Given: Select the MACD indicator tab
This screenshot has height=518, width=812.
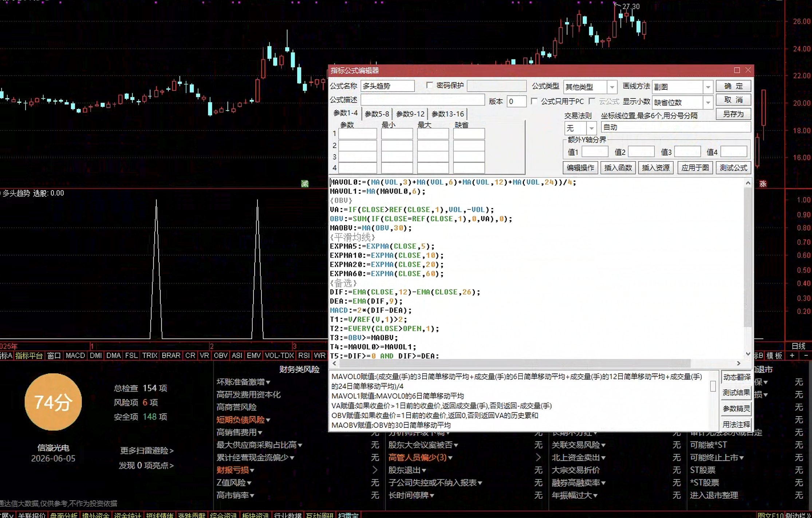Looking at the screenshot, I should [x=75, y=356].
